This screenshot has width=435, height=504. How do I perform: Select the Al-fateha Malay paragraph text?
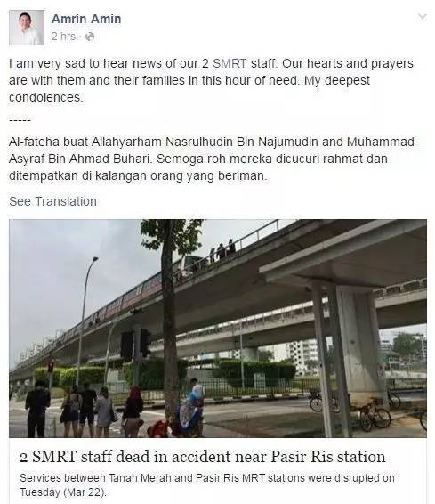[211, 159]
